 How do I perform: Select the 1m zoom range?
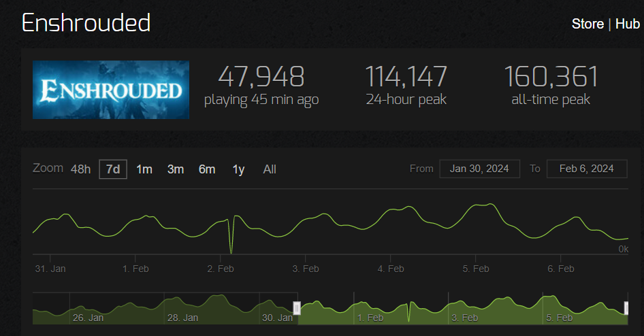click(x=144, y=169)
